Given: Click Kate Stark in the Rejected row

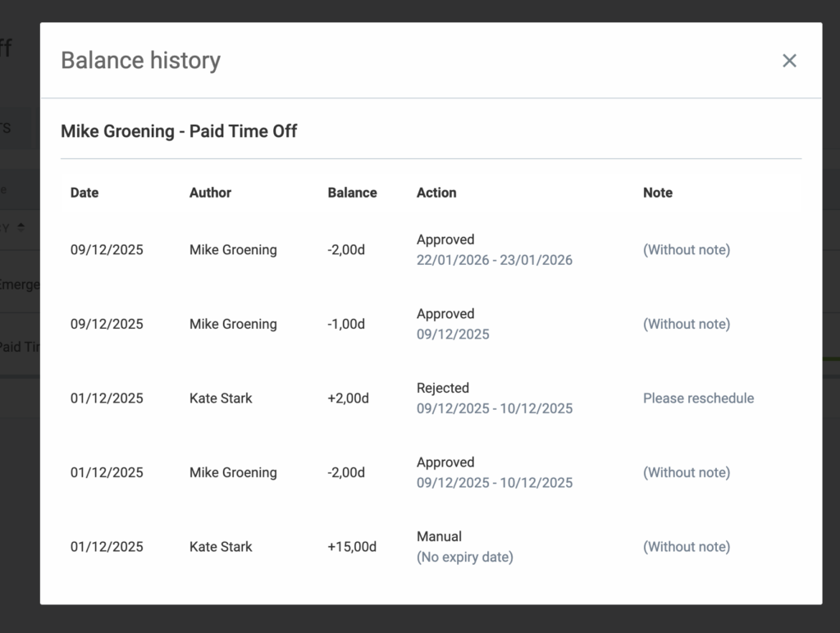Looking at the screenshot, I should click(x=221, y=398).
